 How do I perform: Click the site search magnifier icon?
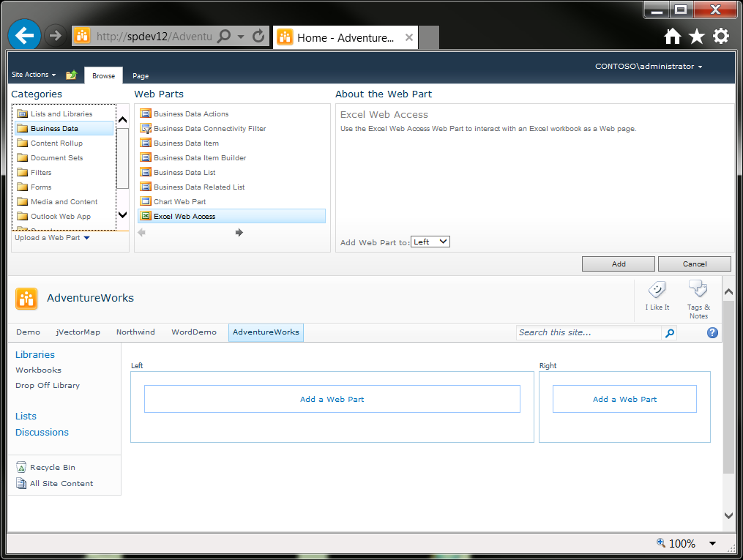click(x=670, y=333)
